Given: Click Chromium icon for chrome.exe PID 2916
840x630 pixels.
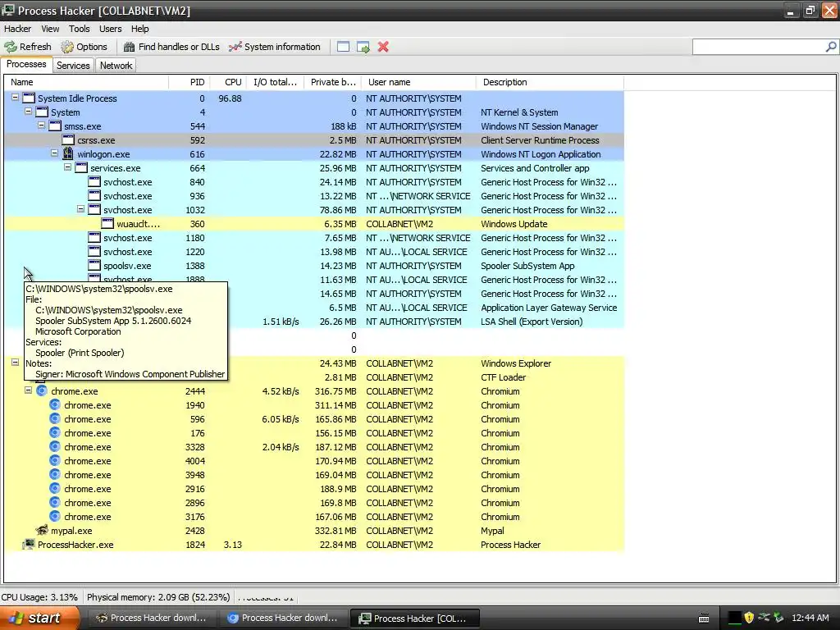Looking at the screenshot, I should 55,488.
